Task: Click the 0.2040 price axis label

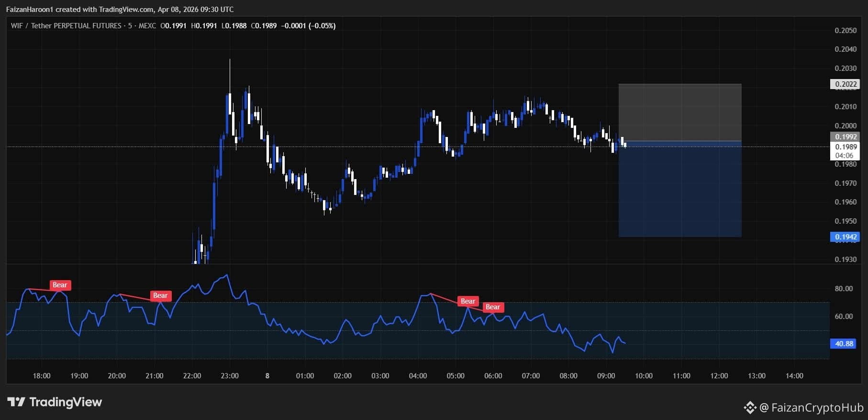Action: [x=846, y=49]
